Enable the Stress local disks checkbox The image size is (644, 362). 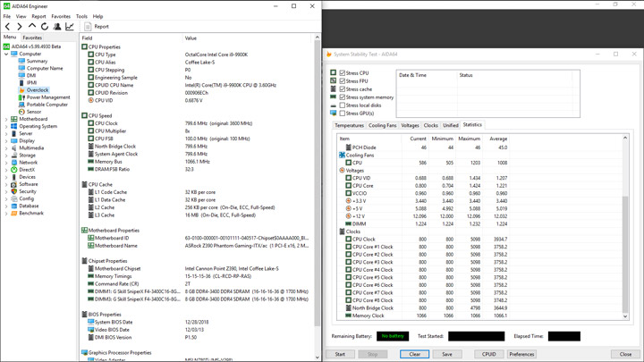343,105
